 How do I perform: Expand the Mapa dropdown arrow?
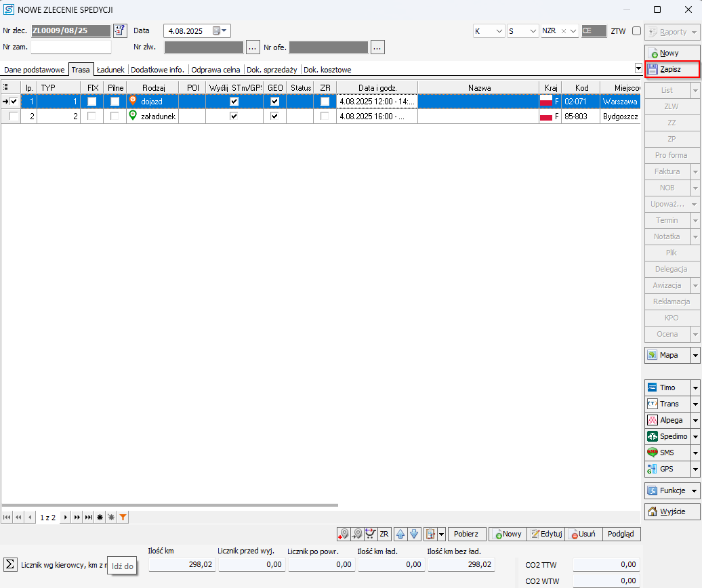coord(695,355)
